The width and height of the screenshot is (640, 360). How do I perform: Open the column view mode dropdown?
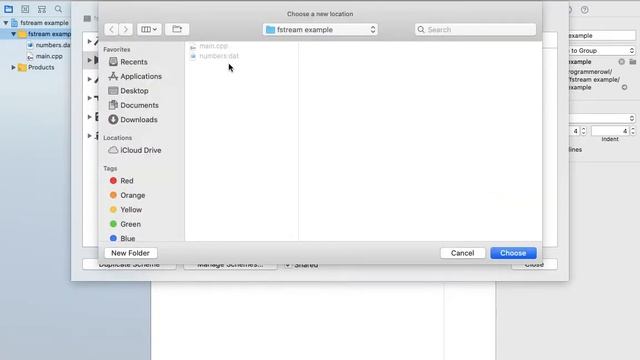pos(149,29)
